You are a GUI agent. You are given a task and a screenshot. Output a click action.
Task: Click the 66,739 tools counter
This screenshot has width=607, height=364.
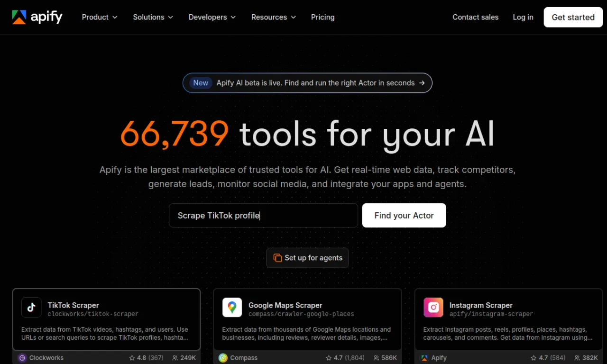(175, 134)
